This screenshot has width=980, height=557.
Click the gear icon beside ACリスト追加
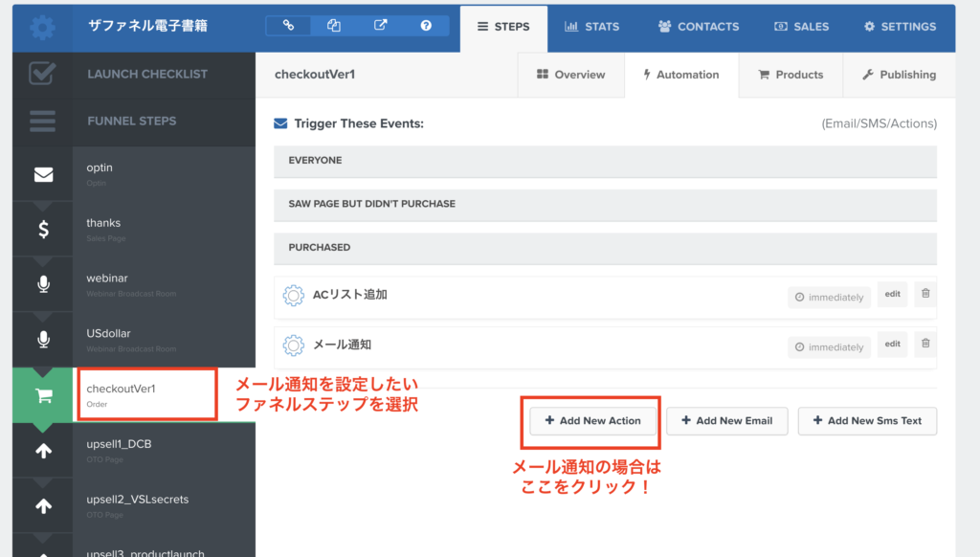(293, 295)
